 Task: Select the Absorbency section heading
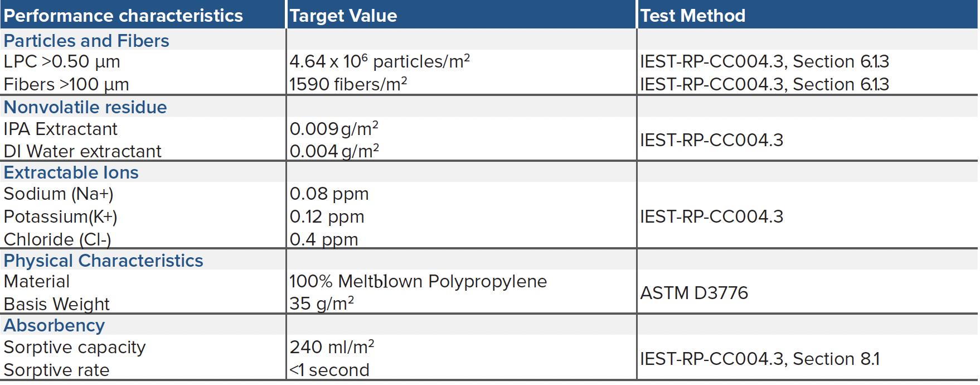click(x=54, y=325)
